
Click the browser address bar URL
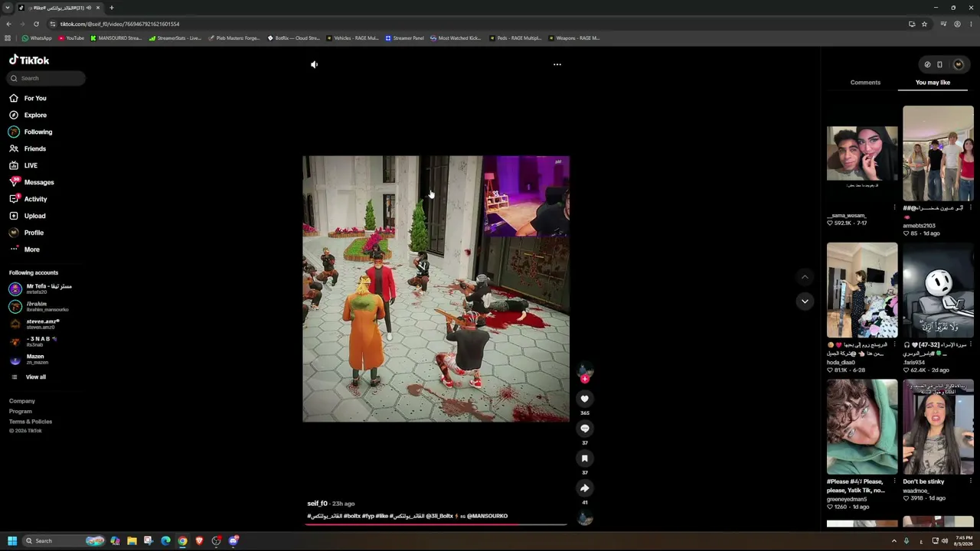coord(119,24)
